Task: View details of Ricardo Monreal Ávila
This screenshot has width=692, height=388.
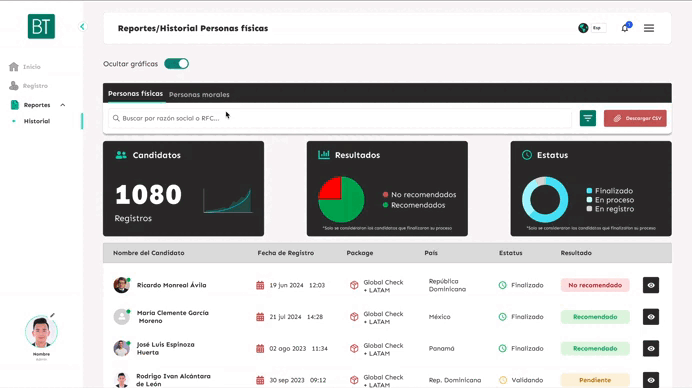Action: (651, 285)
